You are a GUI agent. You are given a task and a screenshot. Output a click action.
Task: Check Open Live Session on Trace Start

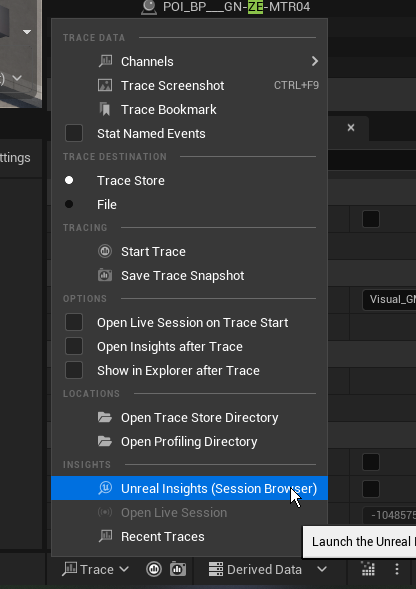[x=74, y=322]
